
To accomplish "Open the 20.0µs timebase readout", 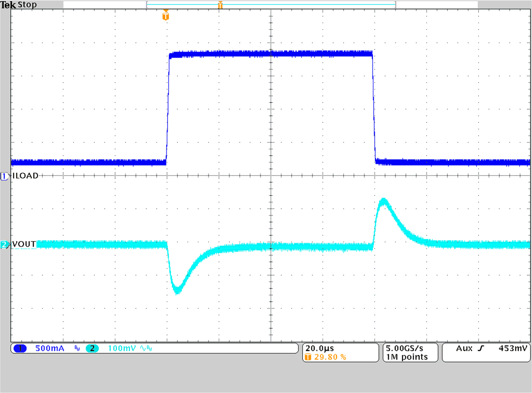I will [x=319, y=348].
